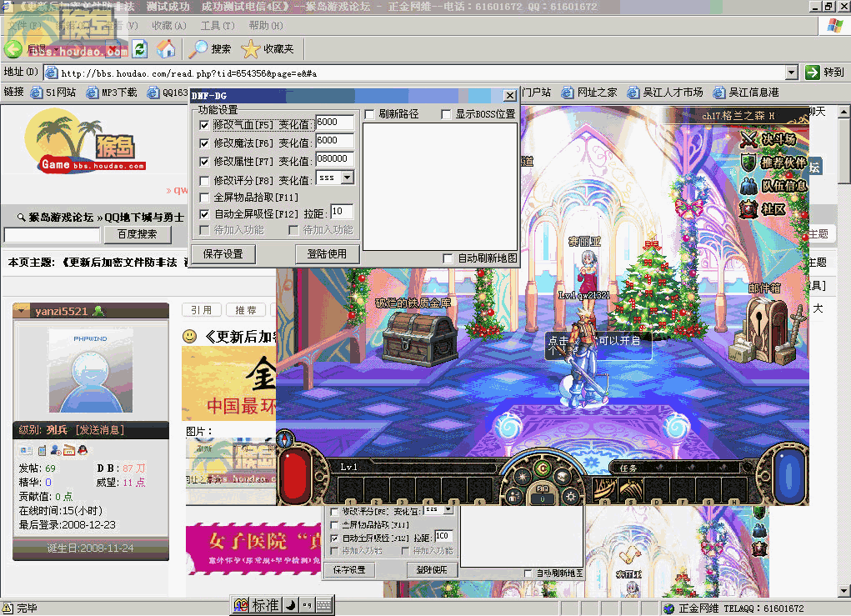The image size is (851, 616).
Task: Open the 帮助(H) menu
Action: point(266,26)
